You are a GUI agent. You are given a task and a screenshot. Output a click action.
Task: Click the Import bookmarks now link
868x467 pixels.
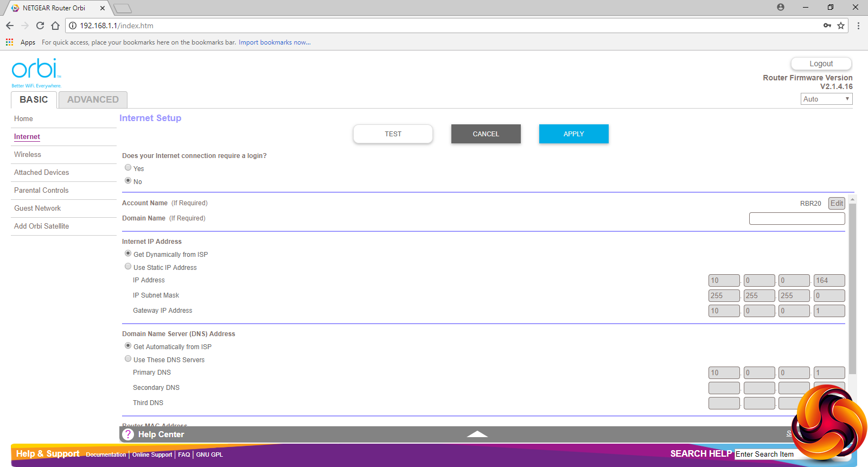275,42
